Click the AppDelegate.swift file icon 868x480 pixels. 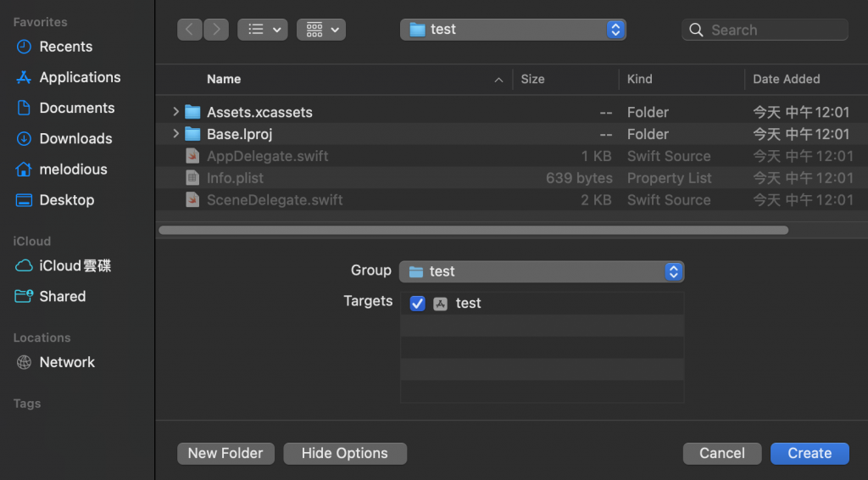(192, 156)
